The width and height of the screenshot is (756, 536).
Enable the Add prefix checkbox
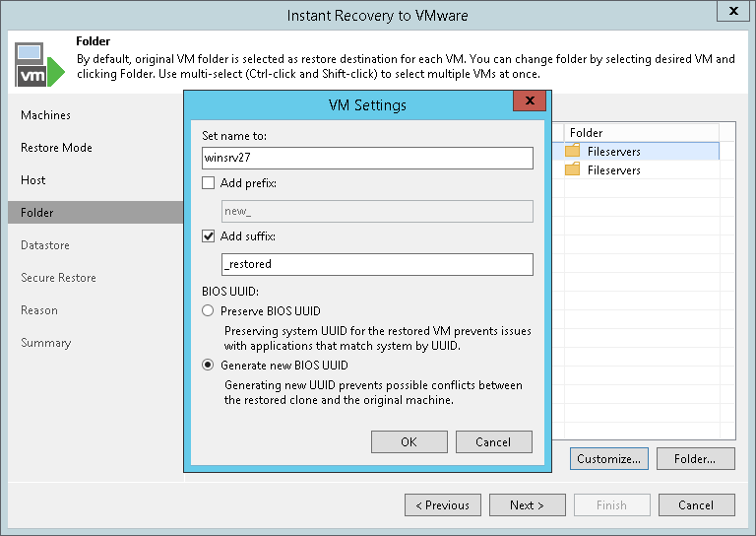(208, 183)
